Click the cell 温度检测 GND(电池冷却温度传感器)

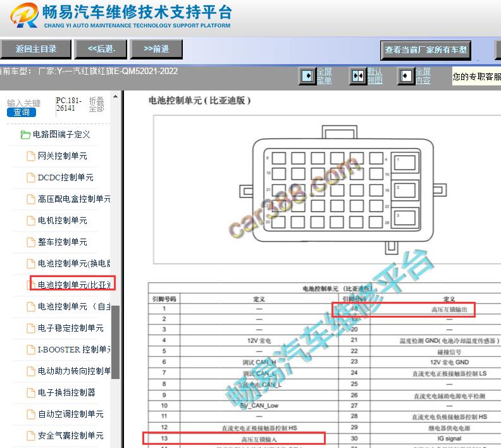(449, 340)
